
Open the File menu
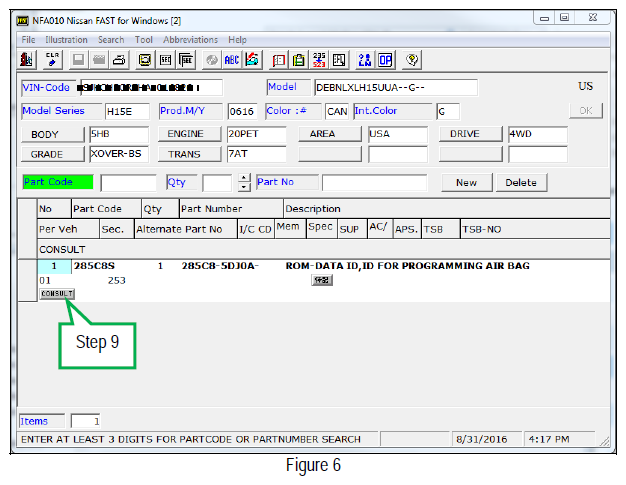point(28,40)
